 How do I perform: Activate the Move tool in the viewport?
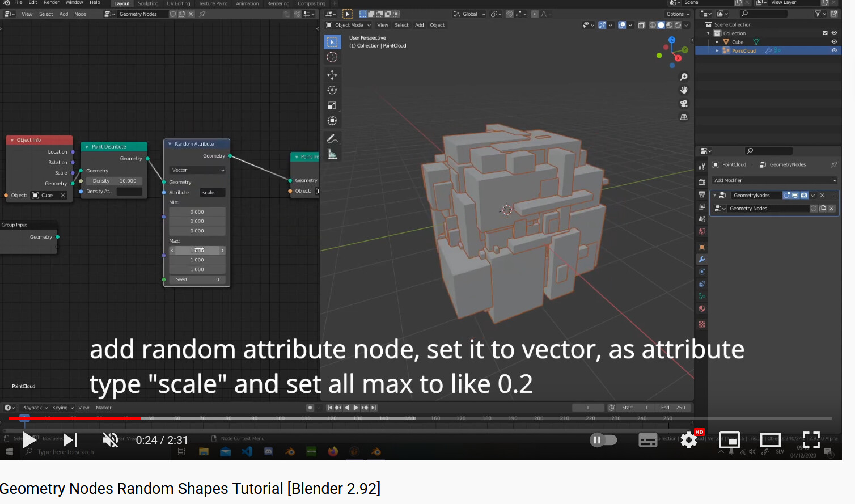pos(332,75)
